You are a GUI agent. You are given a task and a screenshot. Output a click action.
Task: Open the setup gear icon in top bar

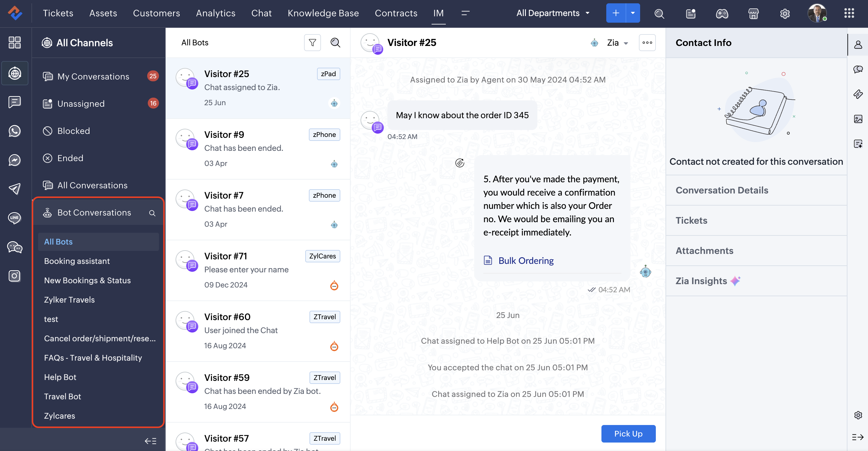pos(785,14)
